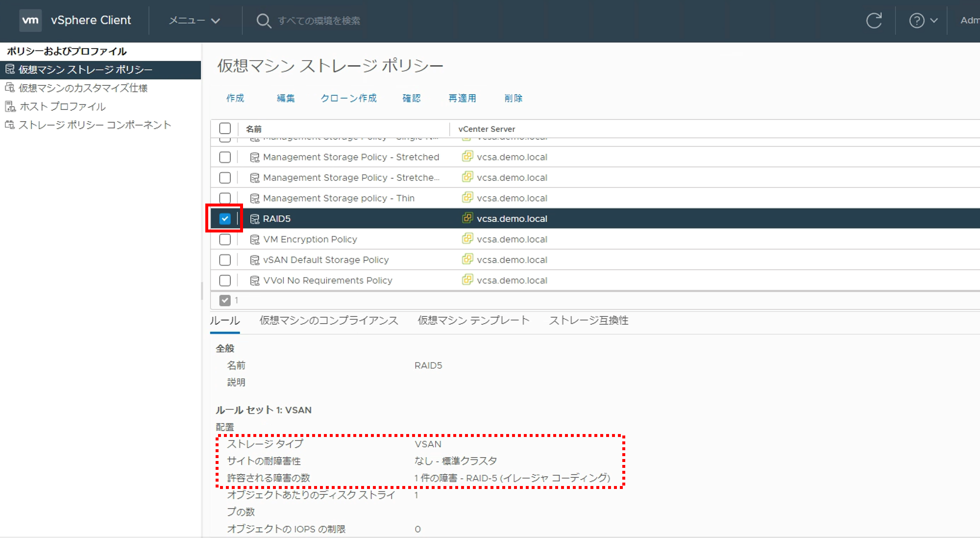Image resolution: width=980 pixels, height=538 pixels.
Task: Click the policy icon beside Management Storage policy - Thin
Action: pos(255,199)
